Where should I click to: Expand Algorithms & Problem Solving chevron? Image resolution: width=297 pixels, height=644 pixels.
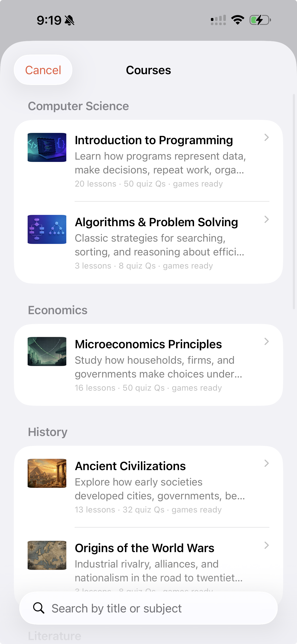(267, 219)
